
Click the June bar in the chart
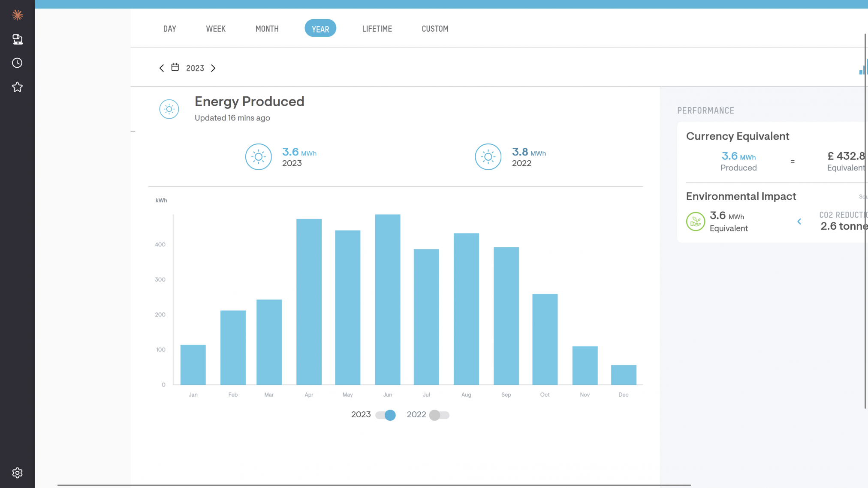387,300
